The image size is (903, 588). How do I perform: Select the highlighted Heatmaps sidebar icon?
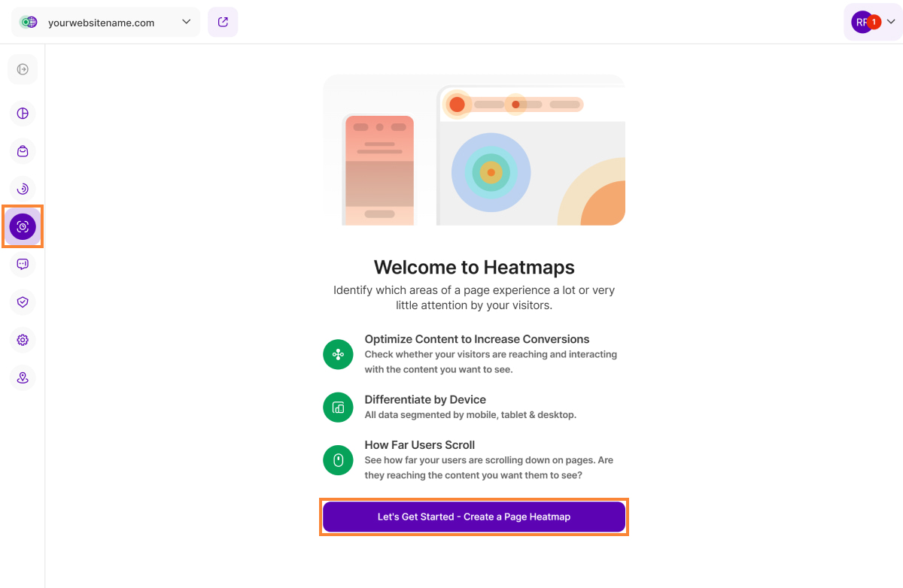coord(23,226)
